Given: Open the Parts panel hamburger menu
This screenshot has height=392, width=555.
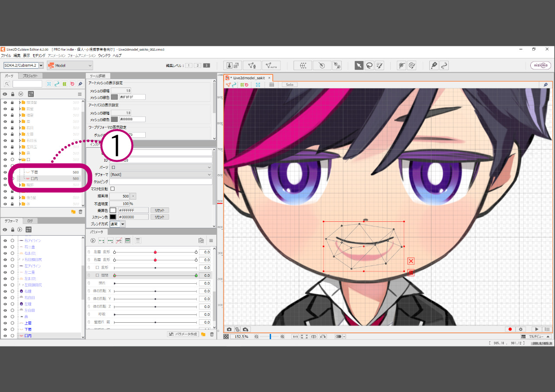Looking at the screenshot, I should click(x=80, y=94).
